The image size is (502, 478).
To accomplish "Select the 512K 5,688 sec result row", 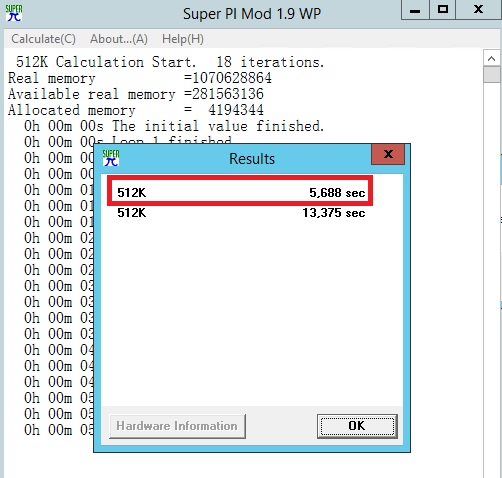I will 241,193.
